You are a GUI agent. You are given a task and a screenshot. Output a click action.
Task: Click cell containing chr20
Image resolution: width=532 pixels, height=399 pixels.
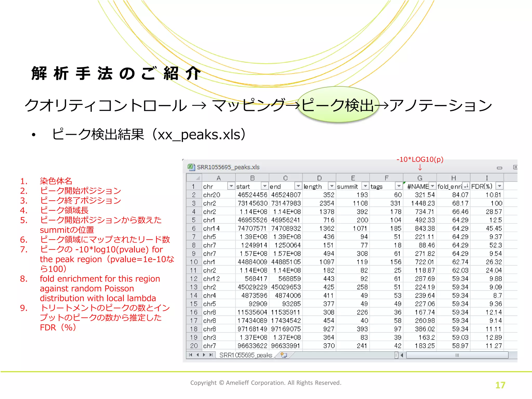[218, 195]
